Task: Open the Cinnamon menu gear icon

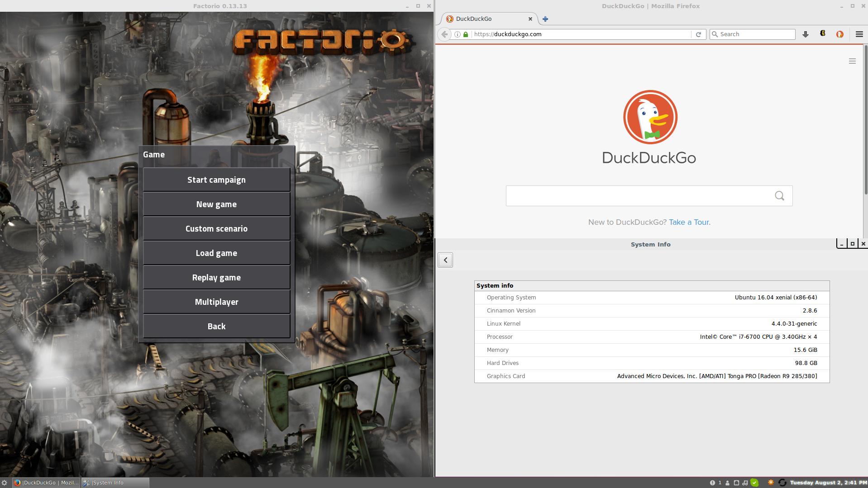Action: 5,483
